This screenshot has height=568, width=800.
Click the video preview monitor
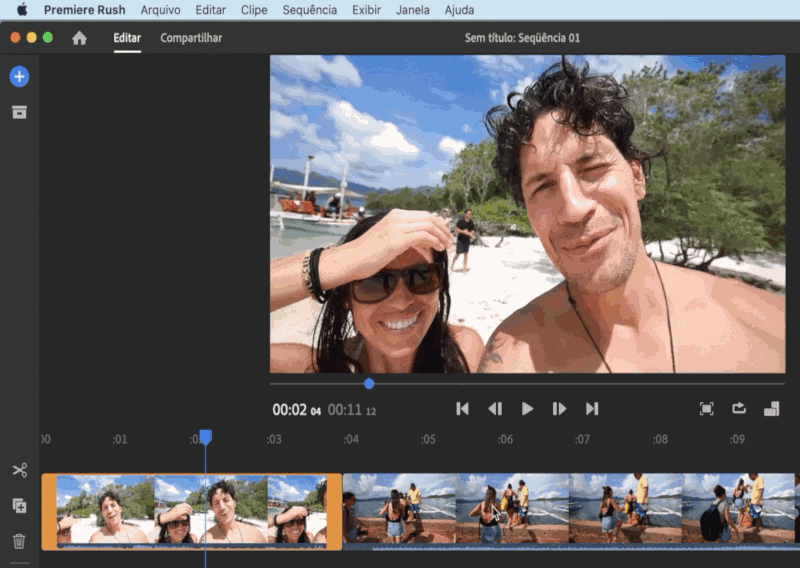528,214
